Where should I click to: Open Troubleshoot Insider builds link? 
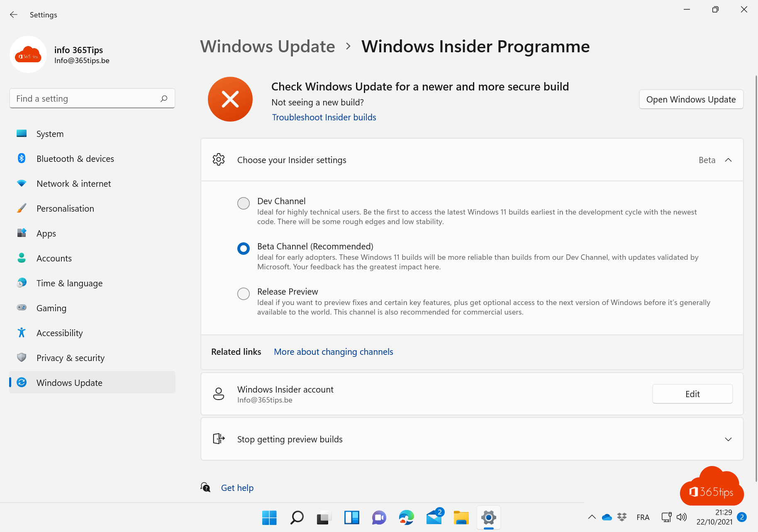pyautogui.click(x=324, y=117)
